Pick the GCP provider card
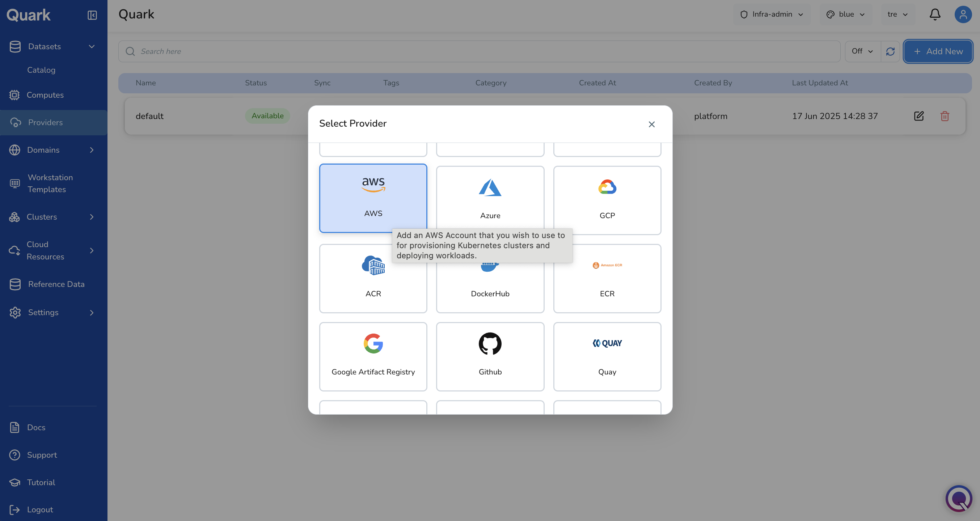 tap(607, 200)
